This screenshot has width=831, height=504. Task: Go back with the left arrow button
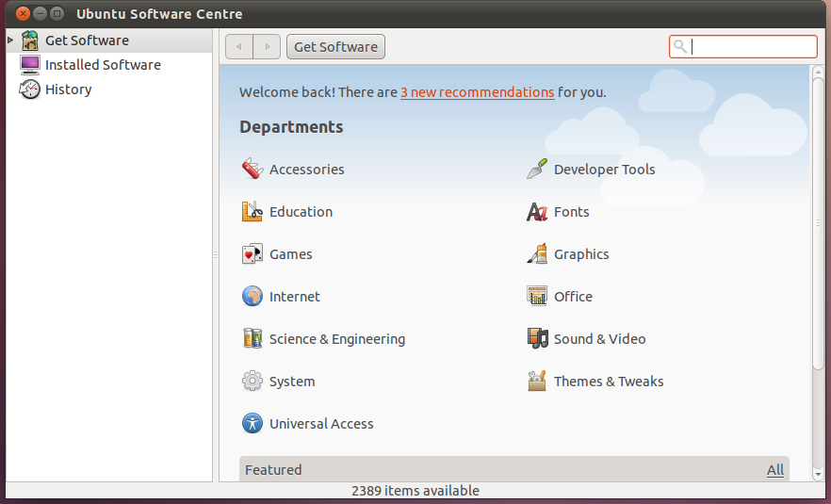tap(239, 47)
